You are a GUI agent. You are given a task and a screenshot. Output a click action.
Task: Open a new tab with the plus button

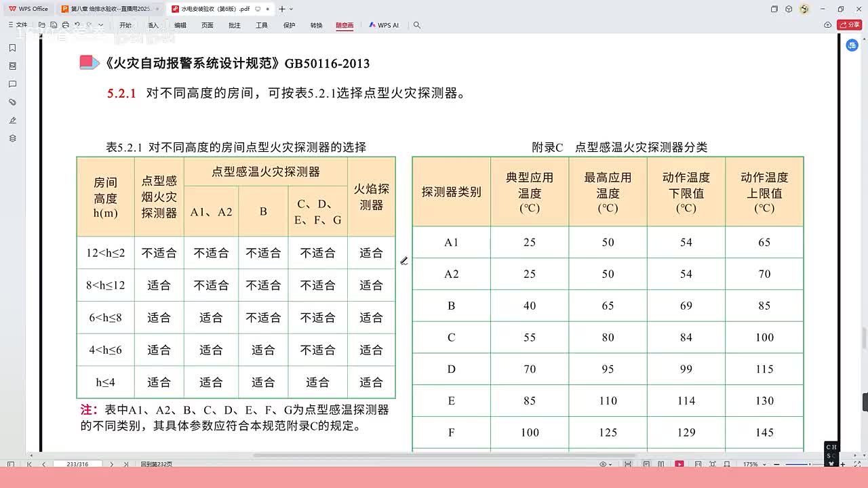[x=281, y=9]
